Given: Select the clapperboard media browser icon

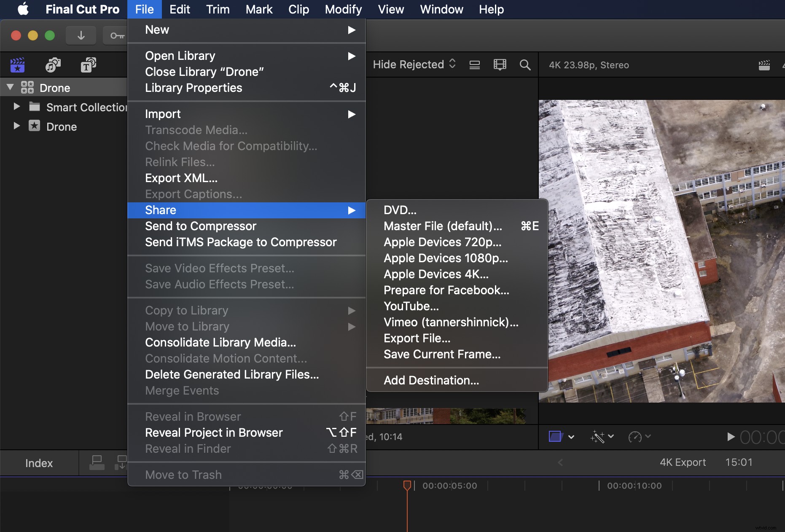Looking at the screenshot, I should click(17, 65).
